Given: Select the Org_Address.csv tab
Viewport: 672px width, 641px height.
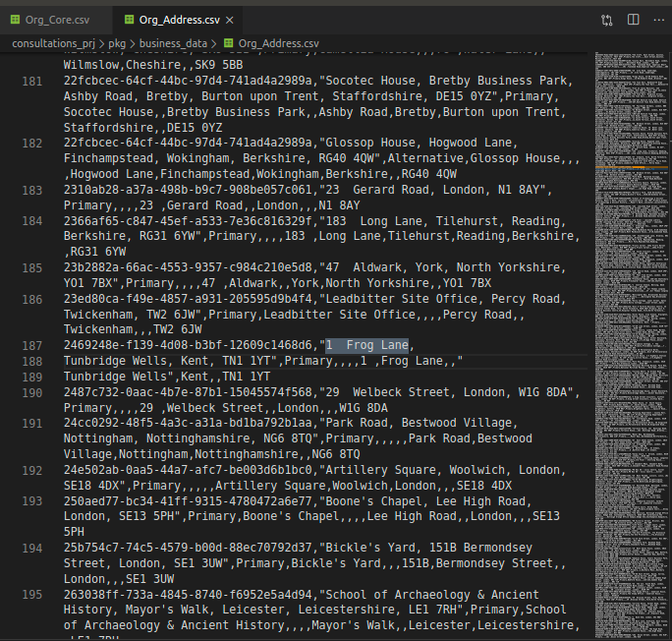Looking at the screenshot, I should click(179, 20).
